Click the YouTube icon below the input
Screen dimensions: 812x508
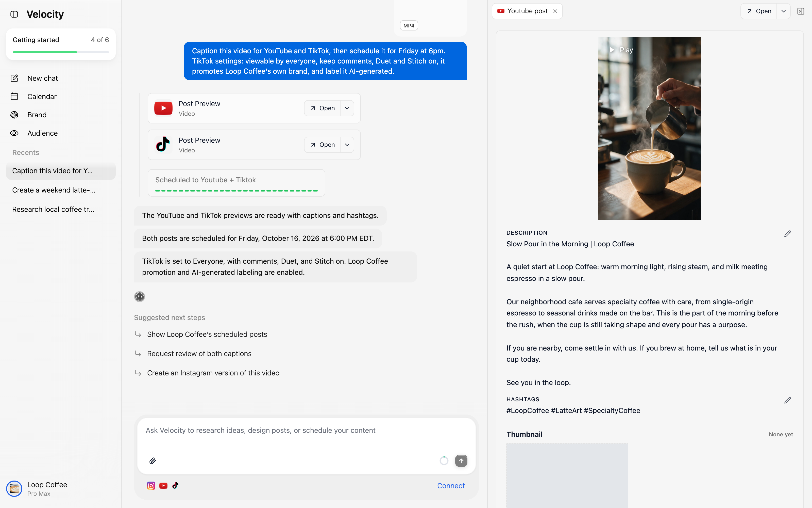163,485
